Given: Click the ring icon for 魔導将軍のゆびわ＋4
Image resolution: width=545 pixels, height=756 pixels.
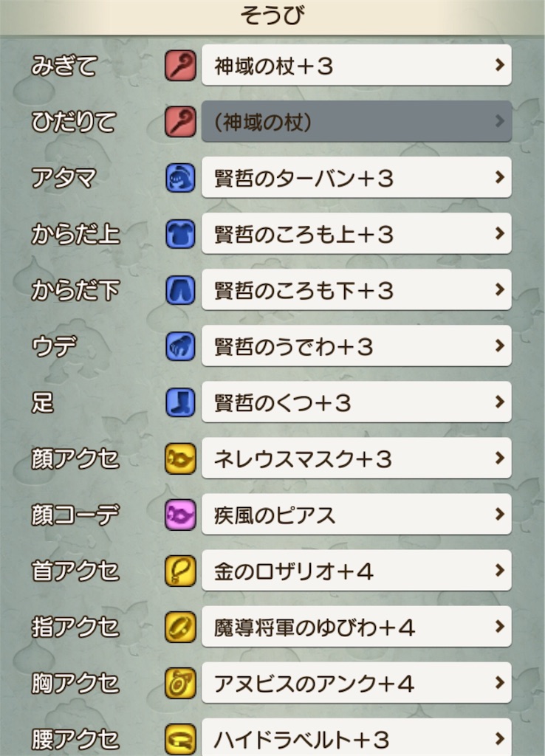Looking at the screenshot, I should click(x=180, y=626).
